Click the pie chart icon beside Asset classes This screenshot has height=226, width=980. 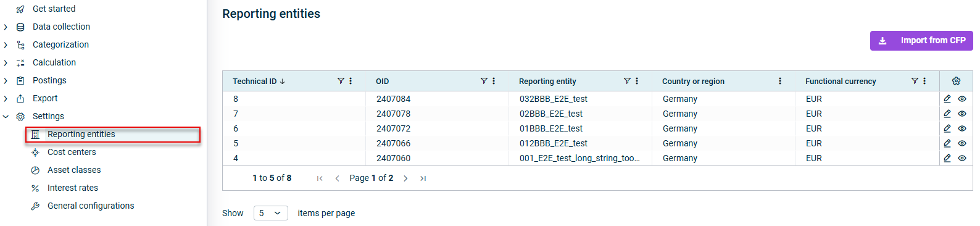(x=35, y=170)
